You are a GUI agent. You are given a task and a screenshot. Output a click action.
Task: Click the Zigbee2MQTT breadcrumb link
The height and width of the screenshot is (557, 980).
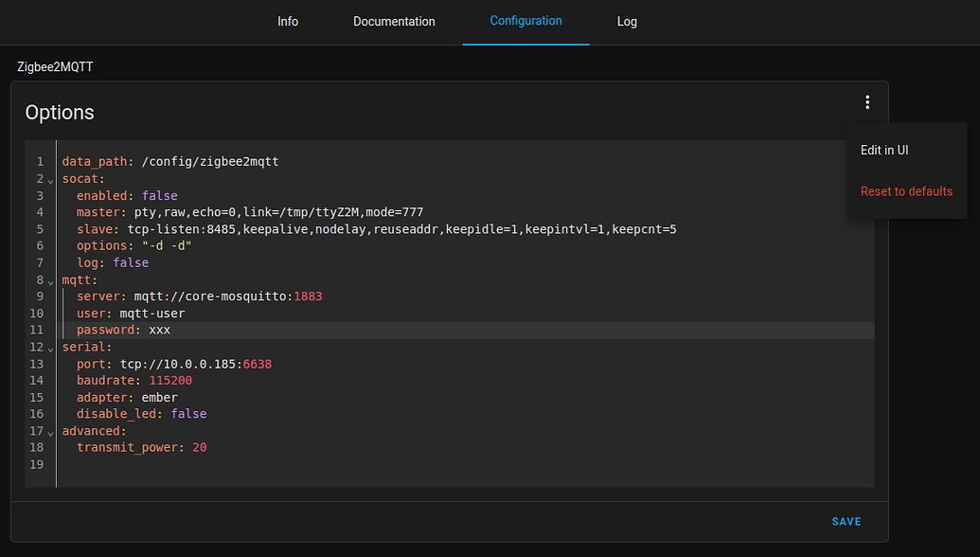54,66
